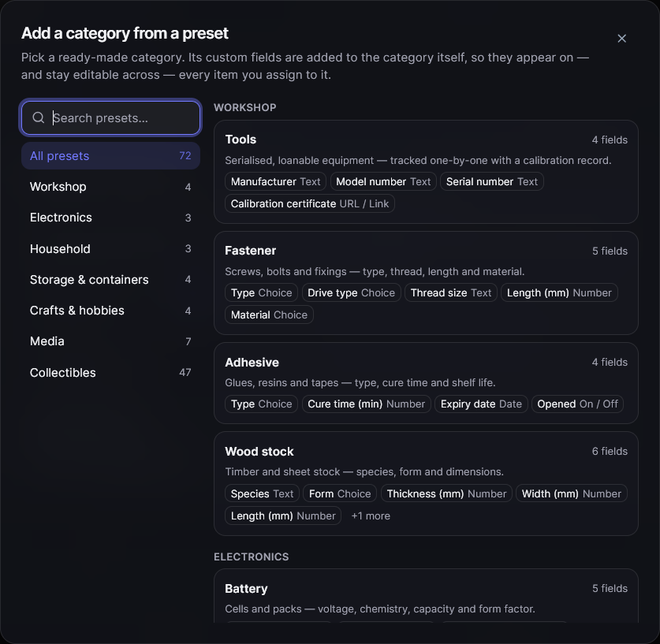Select the Electronics category filter
Image resolution: width=660 pixels, height=644 pixels.
pos(110,218)
